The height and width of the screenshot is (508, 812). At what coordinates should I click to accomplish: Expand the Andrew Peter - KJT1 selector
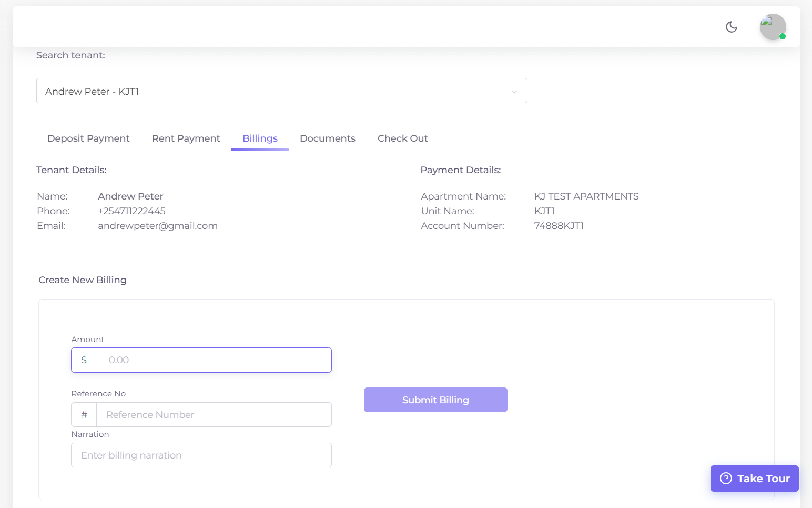pyautogui.click(x=281, y=91)
